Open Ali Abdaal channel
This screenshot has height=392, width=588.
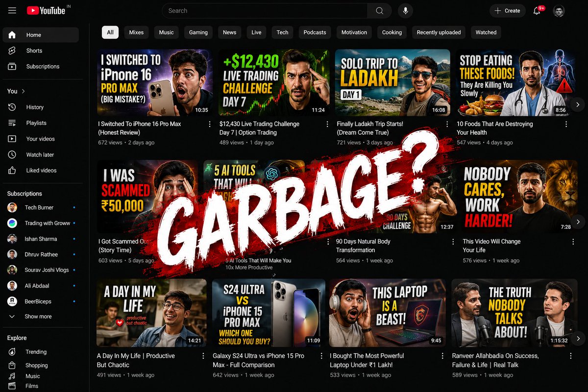41,286
